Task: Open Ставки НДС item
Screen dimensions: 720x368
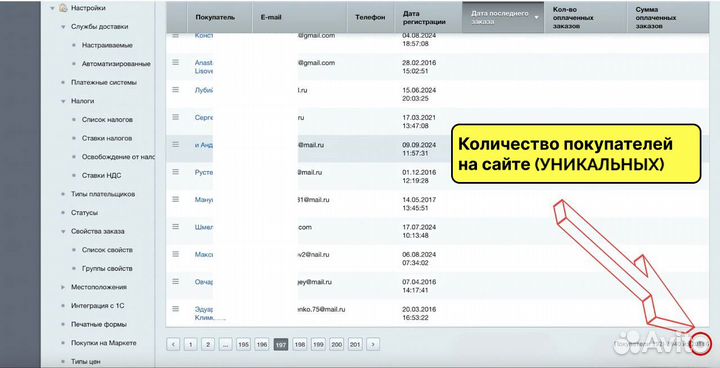Action: [x=101, y=176]
